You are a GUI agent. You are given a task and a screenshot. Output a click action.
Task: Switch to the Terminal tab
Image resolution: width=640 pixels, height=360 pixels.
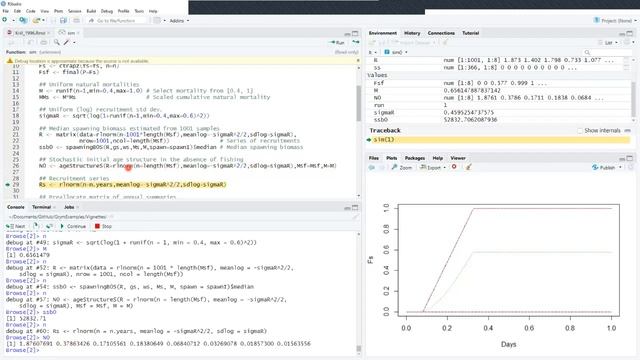point(42,207)
